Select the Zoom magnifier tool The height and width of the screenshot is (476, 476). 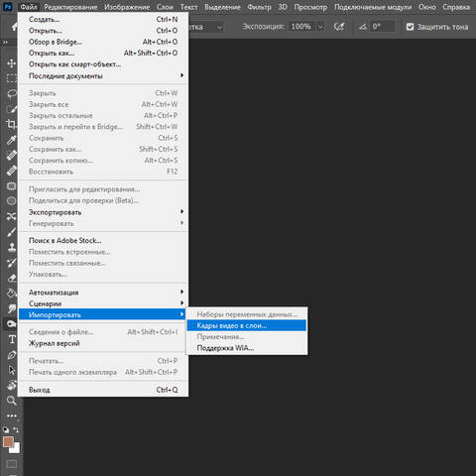click(x=12, y=401)
